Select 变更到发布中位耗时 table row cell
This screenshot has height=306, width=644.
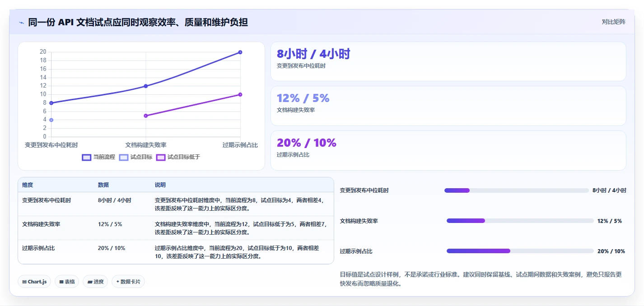47,200
